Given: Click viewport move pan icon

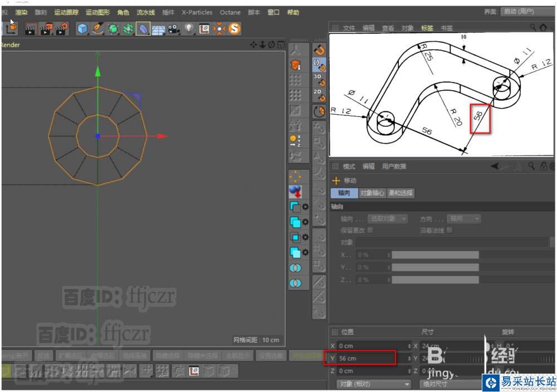Looking at the screenshot, I should [253, 45].
